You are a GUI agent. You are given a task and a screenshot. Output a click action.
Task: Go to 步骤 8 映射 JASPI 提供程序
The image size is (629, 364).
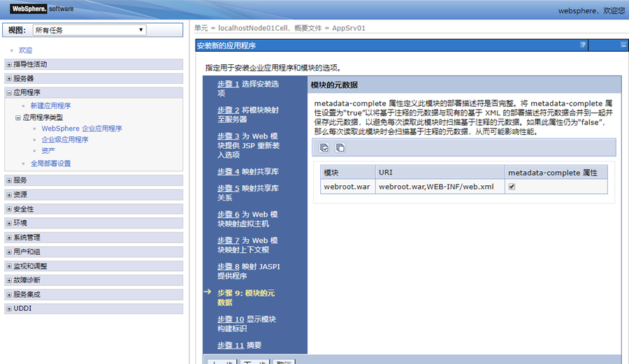click(229, 266)
